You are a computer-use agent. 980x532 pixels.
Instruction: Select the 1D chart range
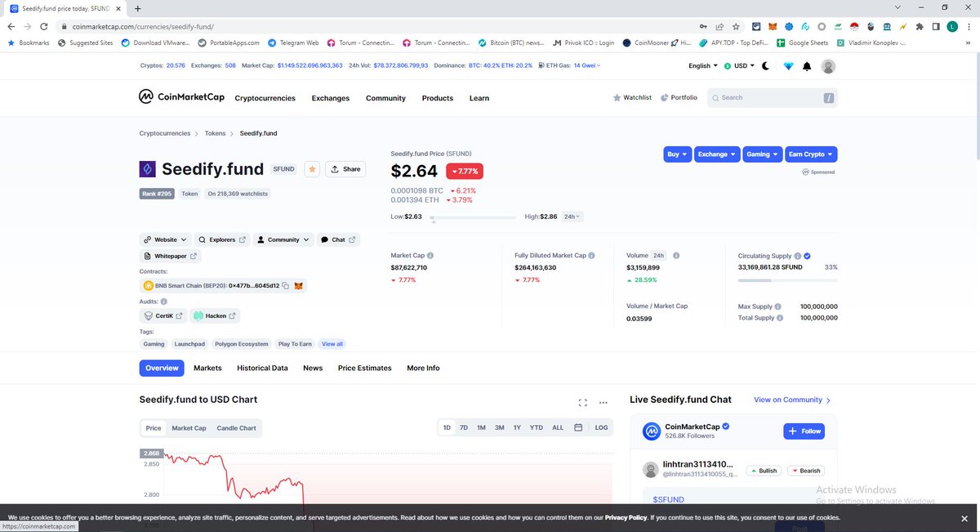448,427
